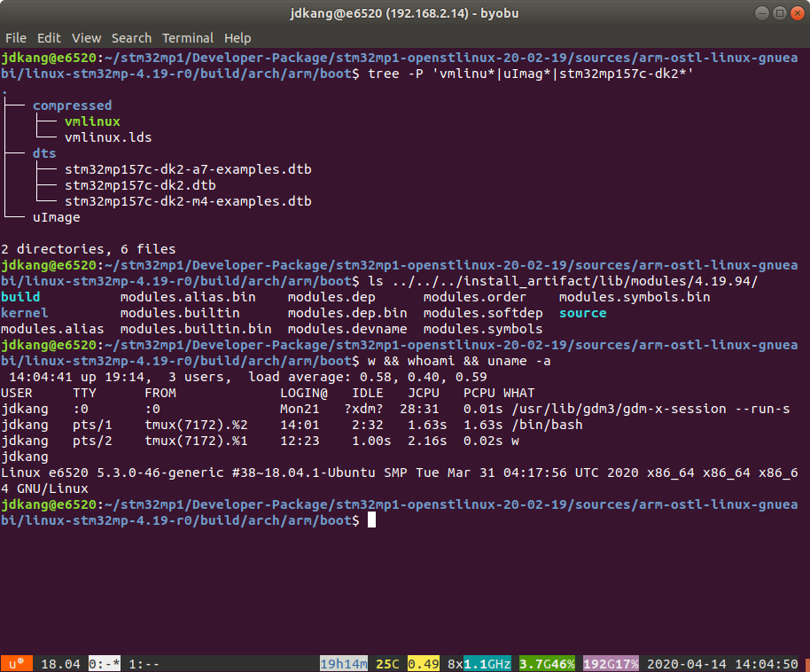Click the uImage file entry
The height and width of the screenshot is (672, 810).
[x=57, y=217]
